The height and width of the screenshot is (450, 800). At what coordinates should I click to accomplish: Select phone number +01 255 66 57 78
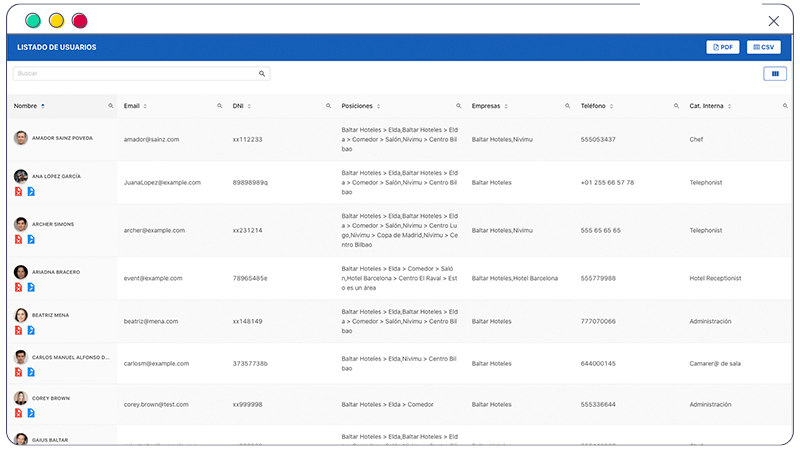click(x=607, y=182)
